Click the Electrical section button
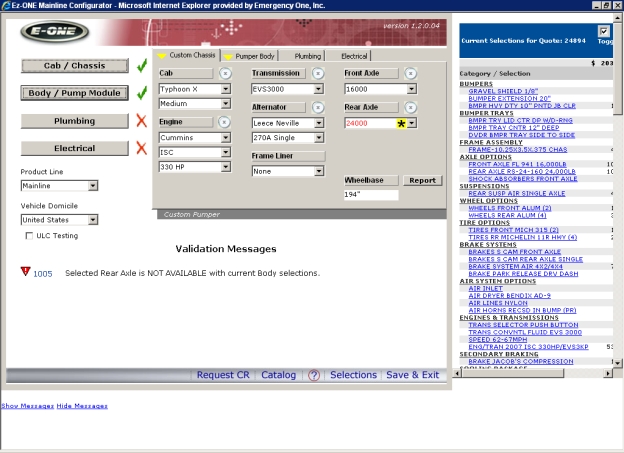Screen dimensions: 624x453 coord(75,148)
